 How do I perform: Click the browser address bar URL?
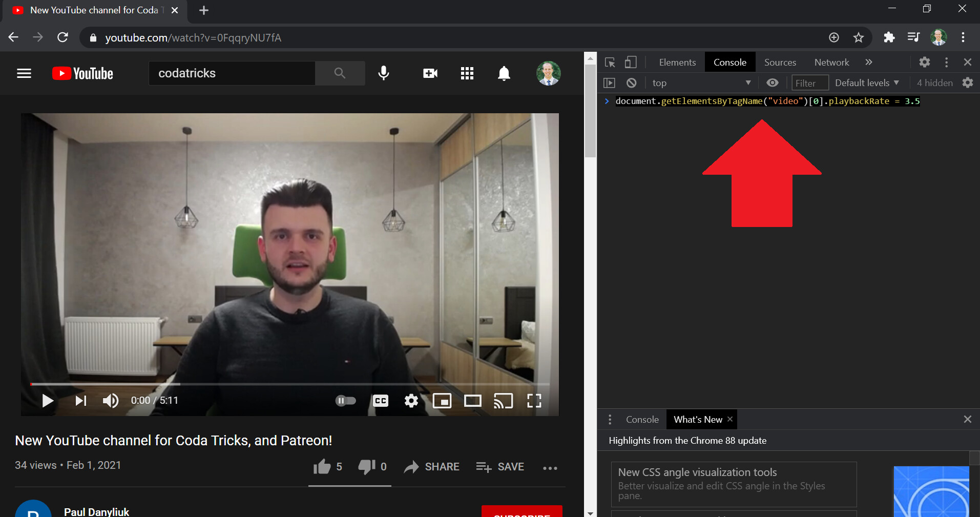pos(193,38)
